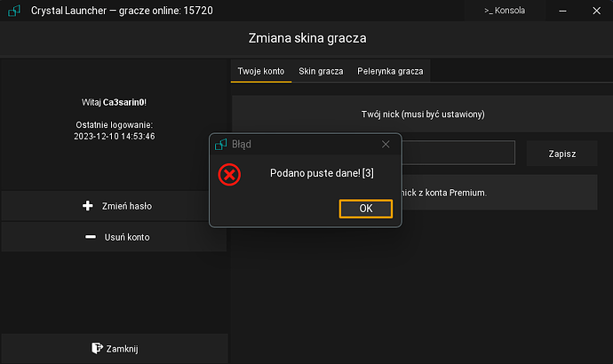The height and width of the screenshot is (364, 613).
Task: Open the Skin gracza tab
Action: (320, 70)
